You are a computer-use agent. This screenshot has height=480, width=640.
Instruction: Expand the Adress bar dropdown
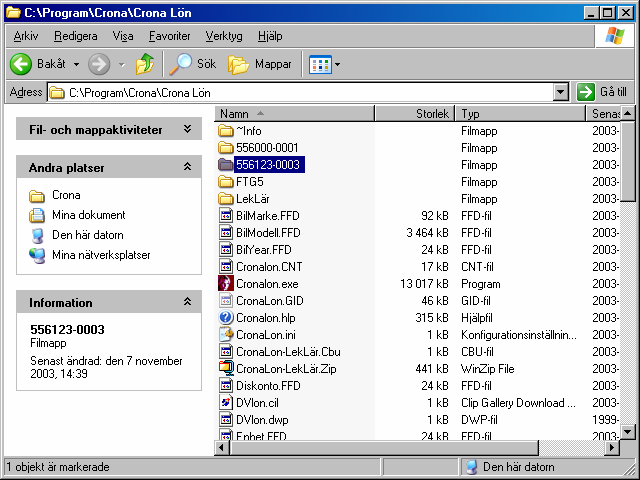pos(561,92)
